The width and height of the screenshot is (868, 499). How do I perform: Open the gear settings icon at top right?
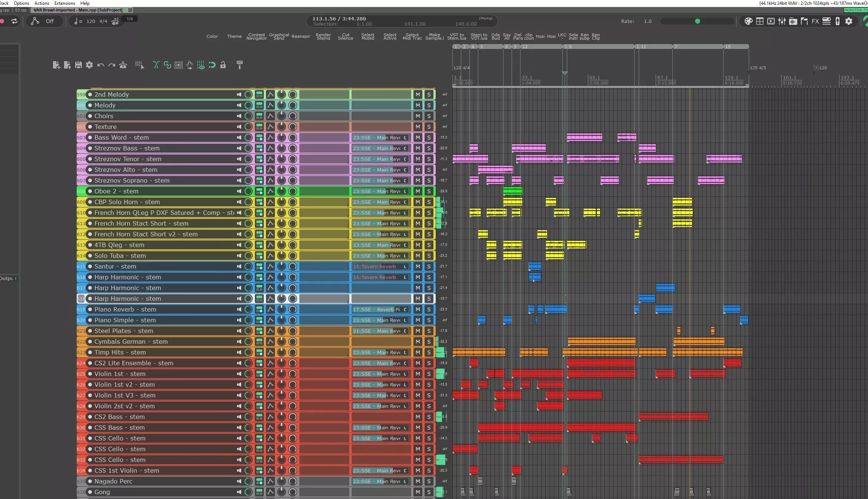(x=849, y=21)
